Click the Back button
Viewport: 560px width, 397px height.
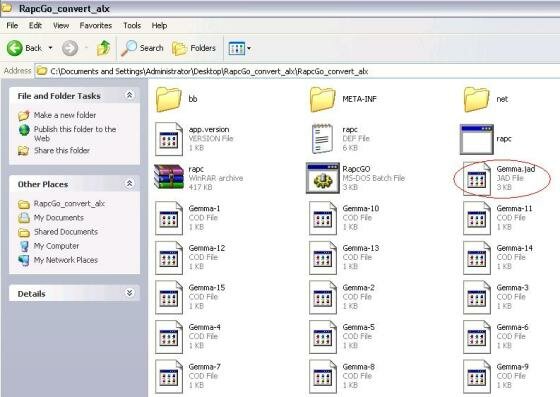click(24, 48)
